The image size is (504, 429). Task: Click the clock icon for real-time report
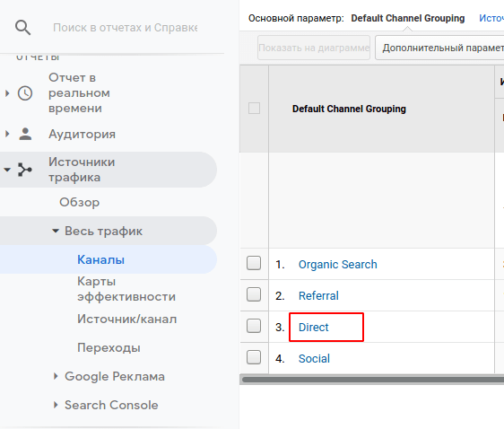(25, 93)
